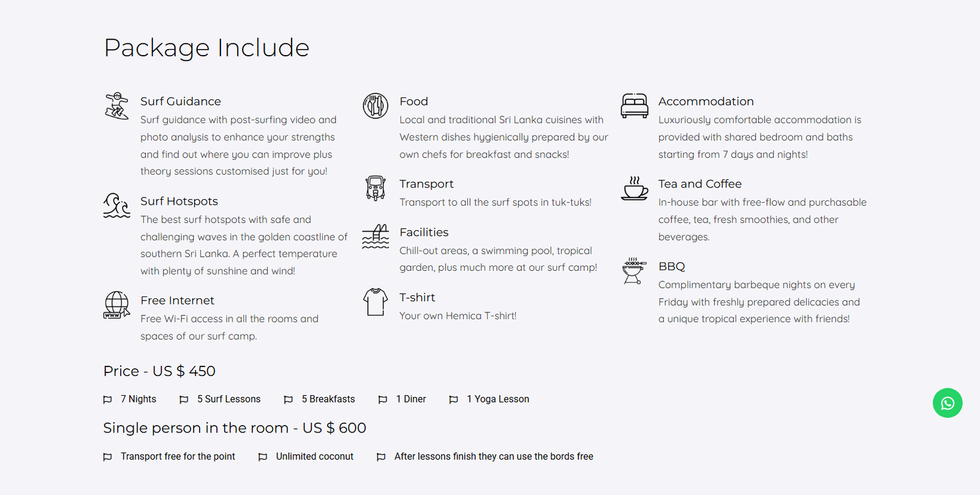980x495 pixels.
Task: Click the Surf Hotspots title
Action: 179,202
